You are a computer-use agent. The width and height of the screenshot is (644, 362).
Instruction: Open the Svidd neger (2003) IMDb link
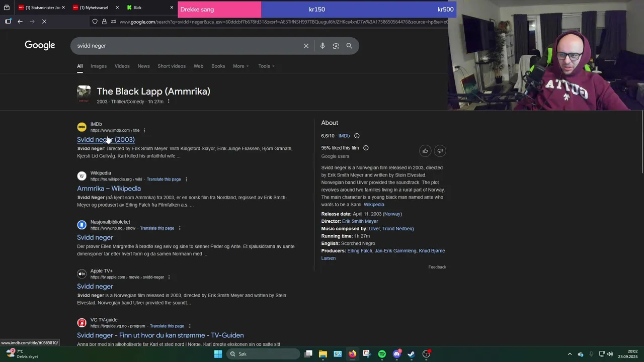point(106,140)
